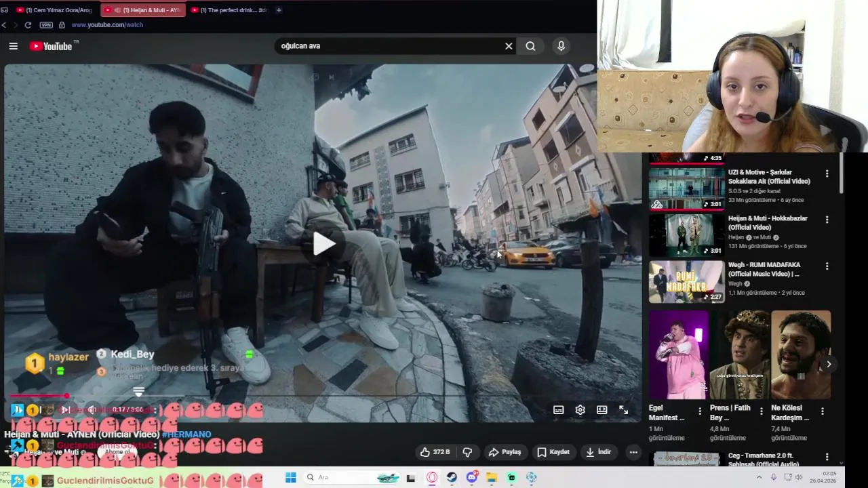Screen dimensions: 868x488
Task: Open Opera browser taskbar icon
Action: [x=432, y=478]
